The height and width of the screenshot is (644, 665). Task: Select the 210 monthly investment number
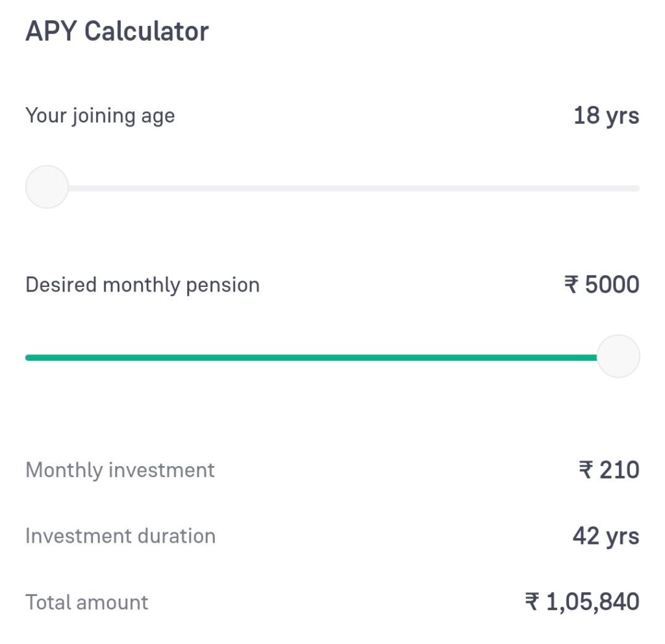[620, 470]
